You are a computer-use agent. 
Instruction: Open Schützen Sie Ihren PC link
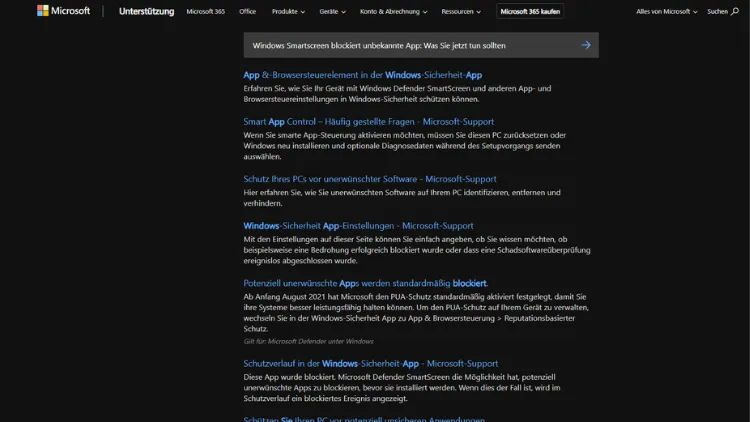coord(364,419)
